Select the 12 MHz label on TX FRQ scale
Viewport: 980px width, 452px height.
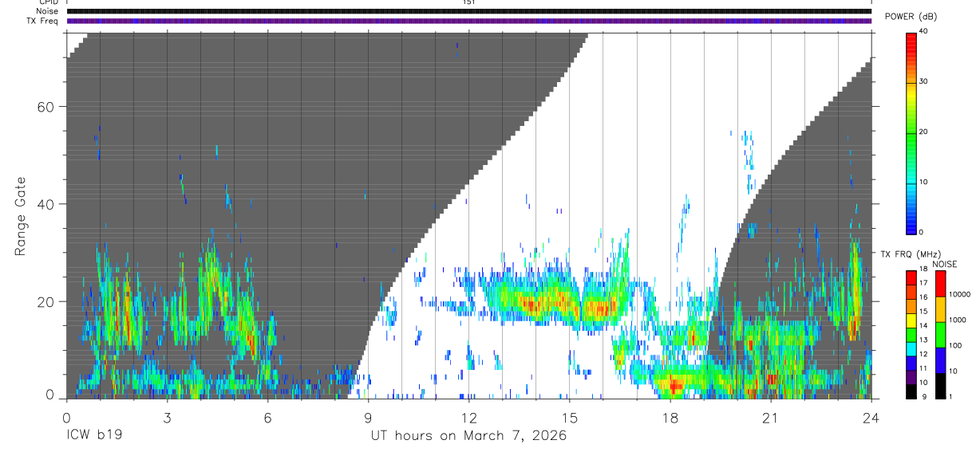[923, 354]
